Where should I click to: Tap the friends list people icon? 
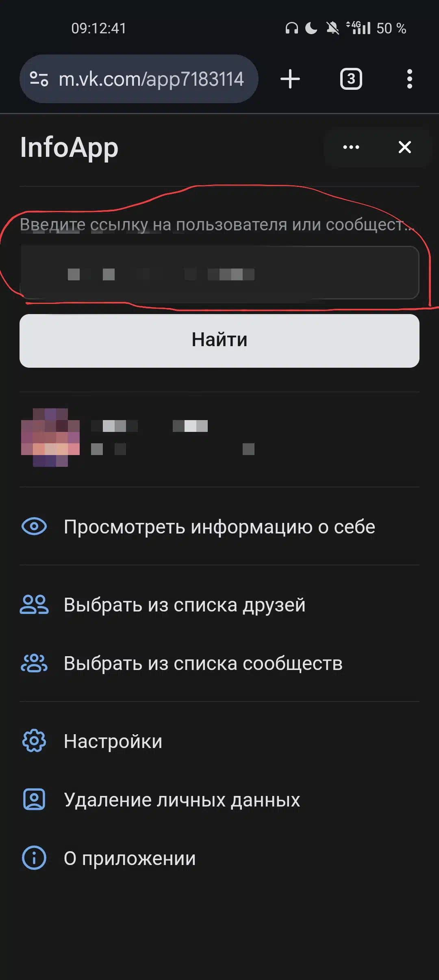(34, 605)
